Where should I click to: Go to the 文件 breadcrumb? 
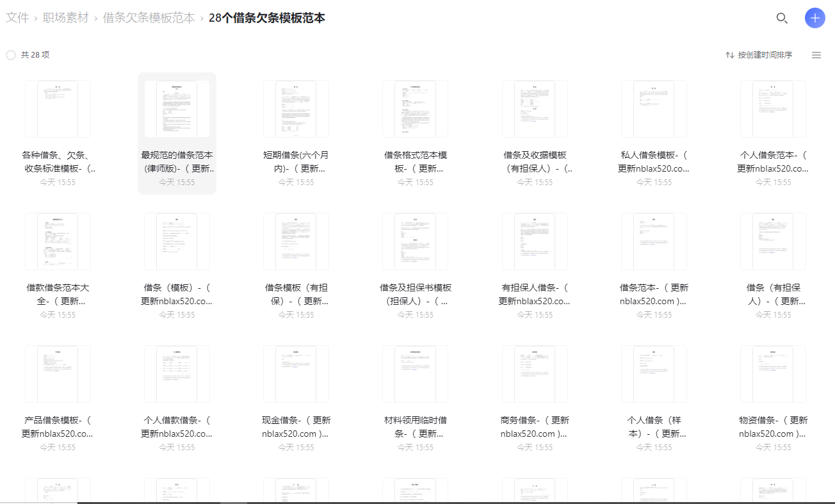pos(17,18)
